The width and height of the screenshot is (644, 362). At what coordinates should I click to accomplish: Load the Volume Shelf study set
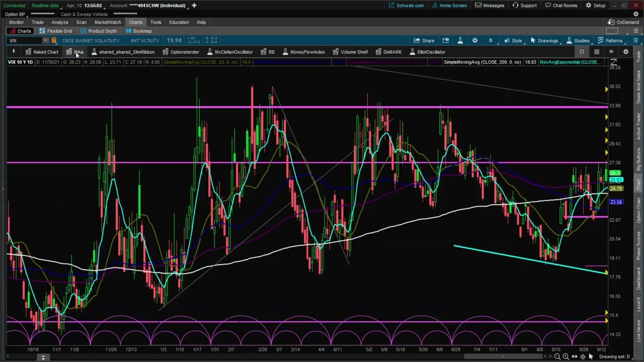pyautogui.click(x=350, y=52)
